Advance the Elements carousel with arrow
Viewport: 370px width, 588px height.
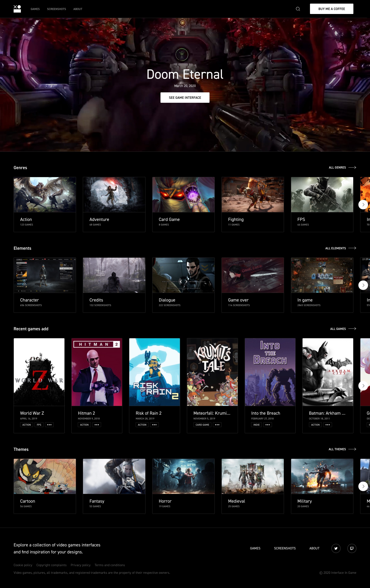(363, 285)
